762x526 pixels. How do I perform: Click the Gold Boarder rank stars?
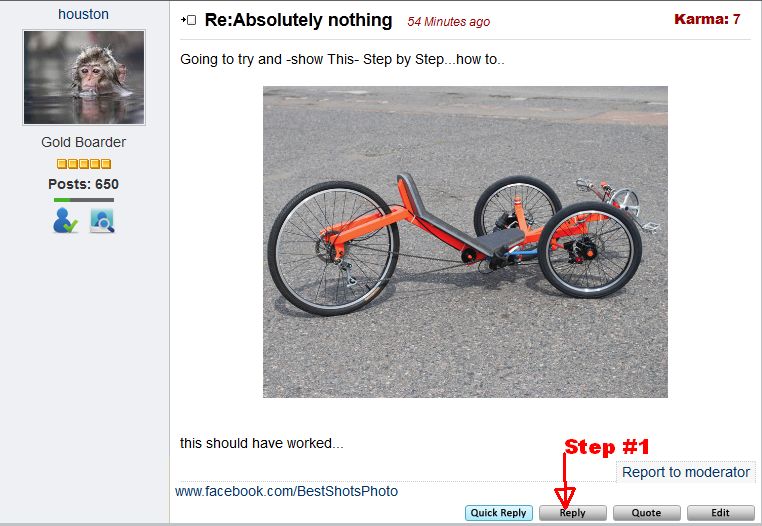[x=84, y=164]
